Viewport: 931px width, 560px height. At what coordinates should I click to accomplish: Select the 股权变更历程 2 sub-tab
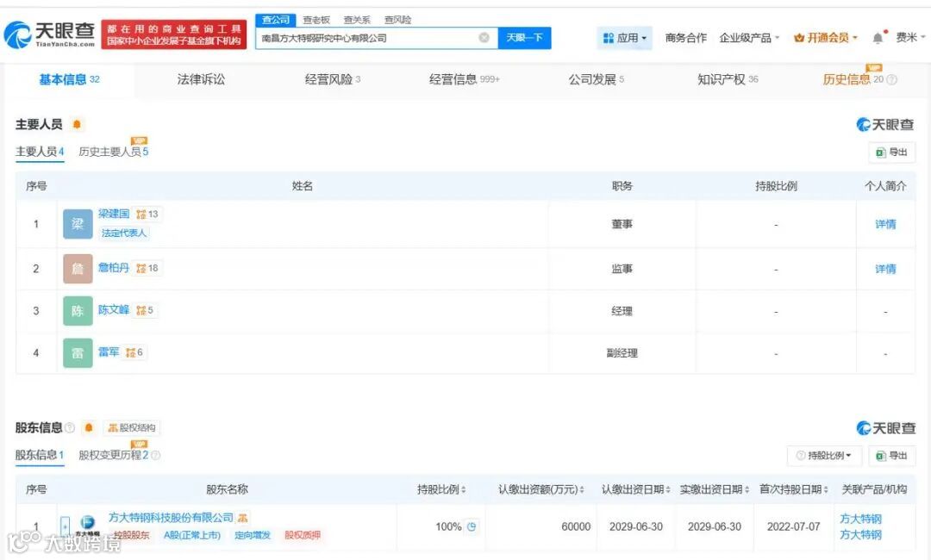[x=114, y=455]
